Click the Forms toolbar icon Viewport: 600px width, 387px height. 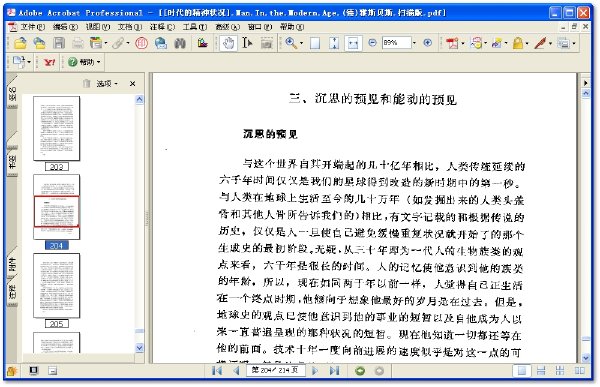pos(563,43)
